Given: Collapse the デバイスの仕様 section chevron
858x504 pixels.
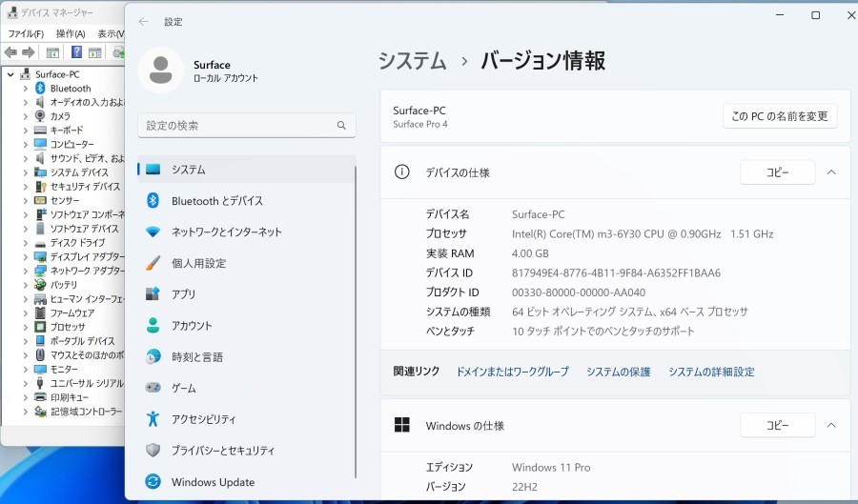Looking at the screenshot, I should point(831,172).
